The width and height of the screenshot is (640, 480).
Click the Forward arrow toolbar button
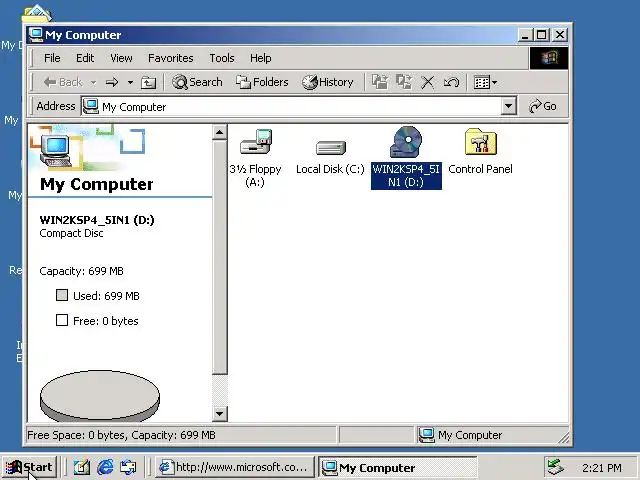[112, 82]
